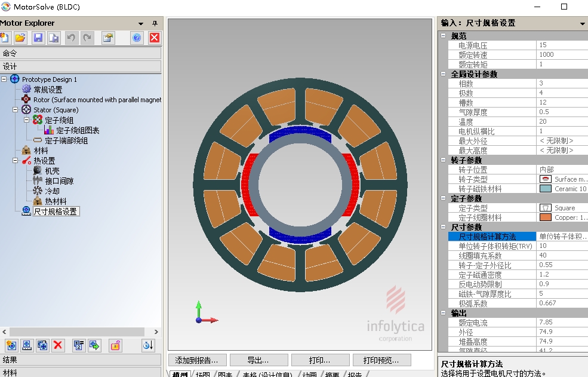Click the 气隙厚度 value field 0.5
Image resolution: width=588 pixels, height=377 pixels.
click(x=562, y=112)
